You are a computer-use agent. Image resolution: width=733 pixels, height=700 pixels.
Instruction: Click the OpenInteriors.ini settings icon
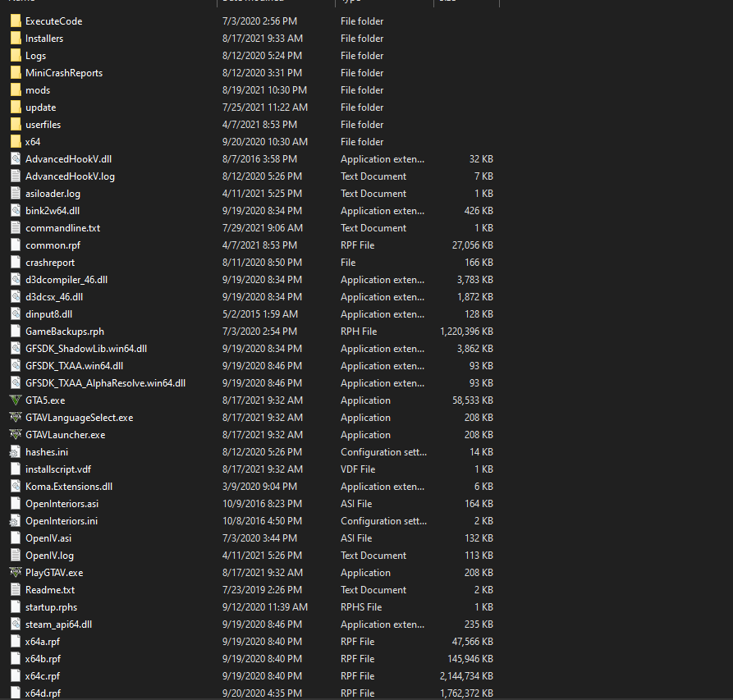(16, 521)
